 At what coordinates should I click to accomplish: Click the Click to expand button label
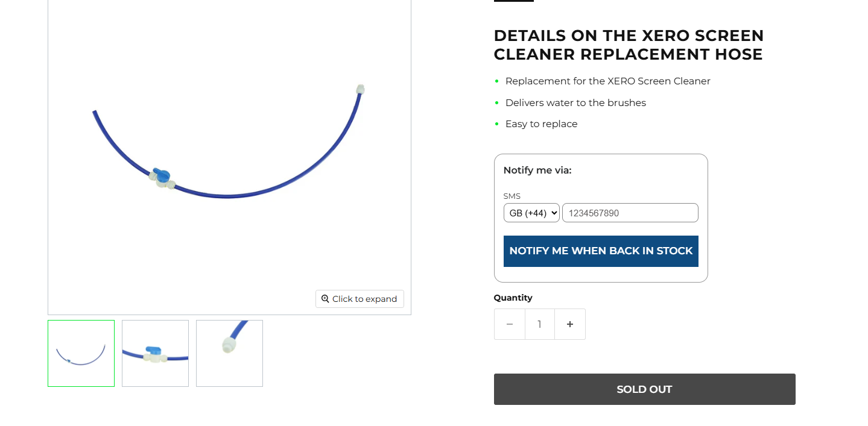tap(364, 299)
